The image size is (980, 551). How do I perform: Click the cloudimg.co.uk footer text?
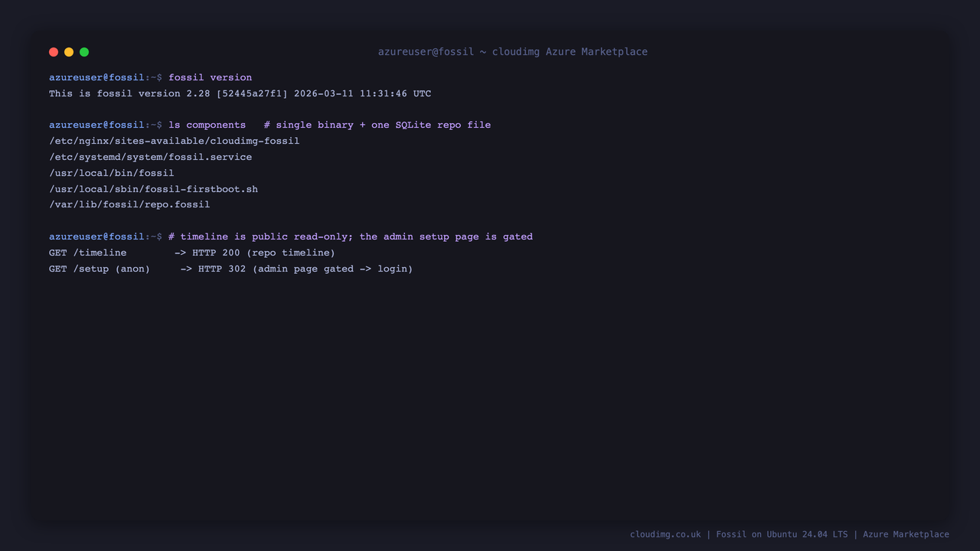point(665,534)
